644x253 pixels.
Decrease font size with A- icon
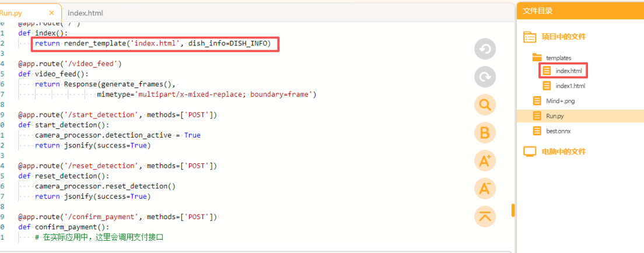pyautogui.click(x=485, y=188)
